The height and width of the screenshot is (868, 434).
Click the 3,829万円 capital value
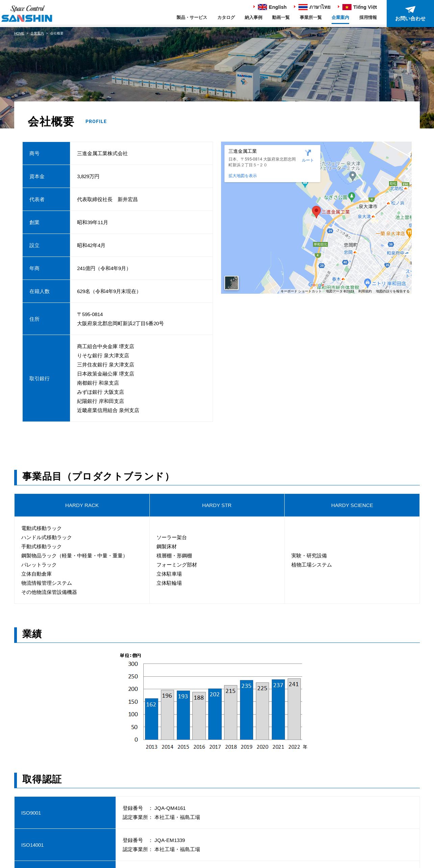(x=88, y=176)
